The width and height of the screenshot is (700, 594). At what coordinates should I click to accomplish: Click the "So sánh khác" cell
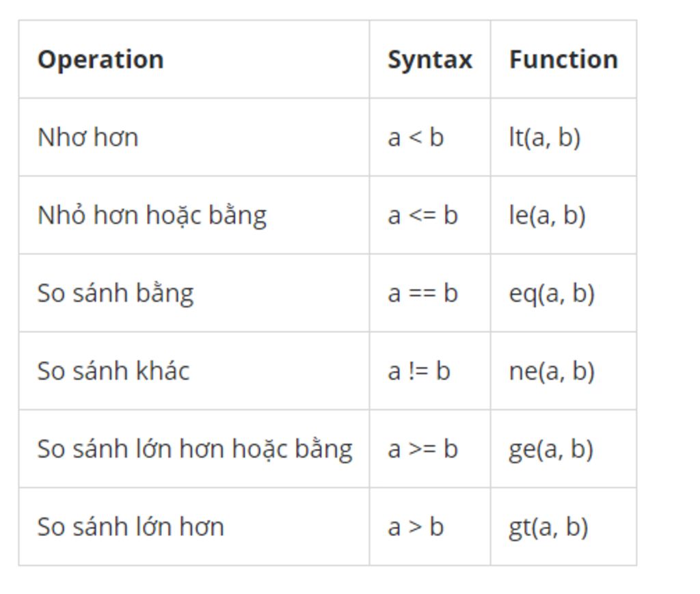point(113,371)
